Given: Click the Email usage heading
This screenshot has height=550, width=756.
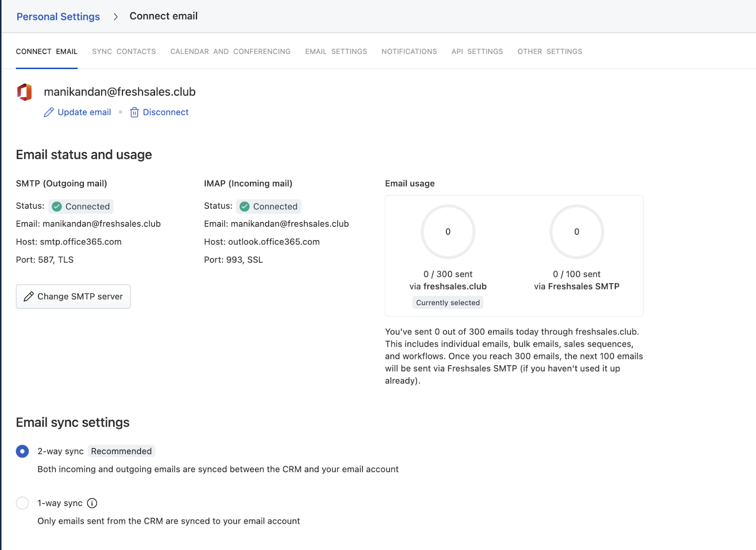Looking at the screenshot, I should click(410, 183).
